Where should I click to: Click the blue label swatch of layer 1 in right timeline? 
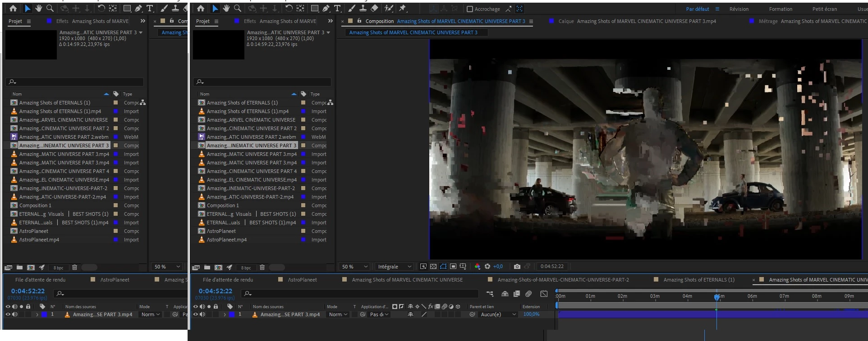point(232,314)
